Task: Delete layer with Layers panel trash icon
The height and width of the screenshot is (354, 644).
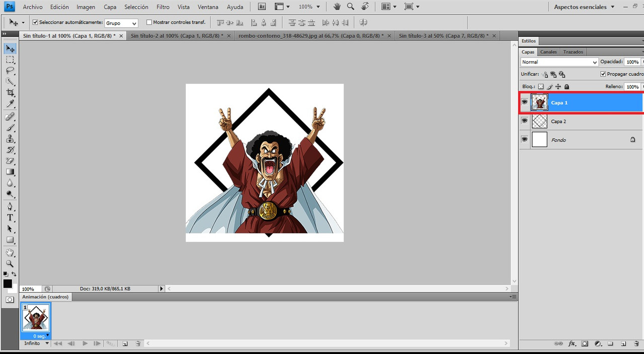Action: (x=636, y=343)
